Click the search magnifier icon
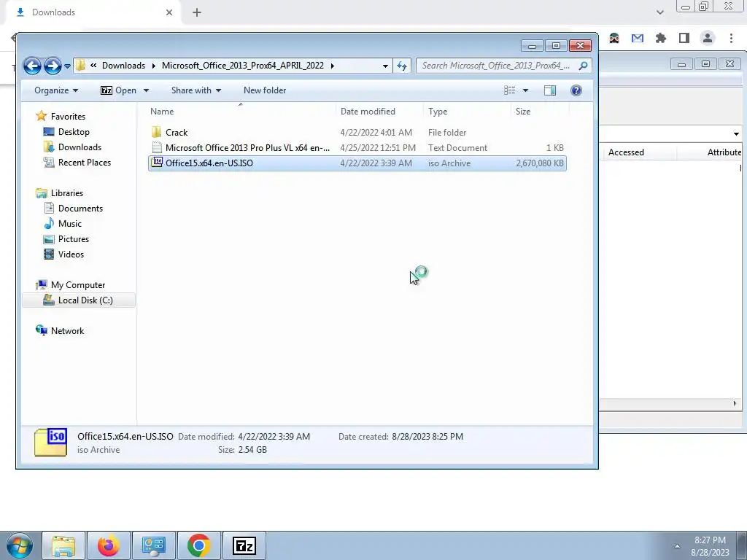 tap(583, 66)
